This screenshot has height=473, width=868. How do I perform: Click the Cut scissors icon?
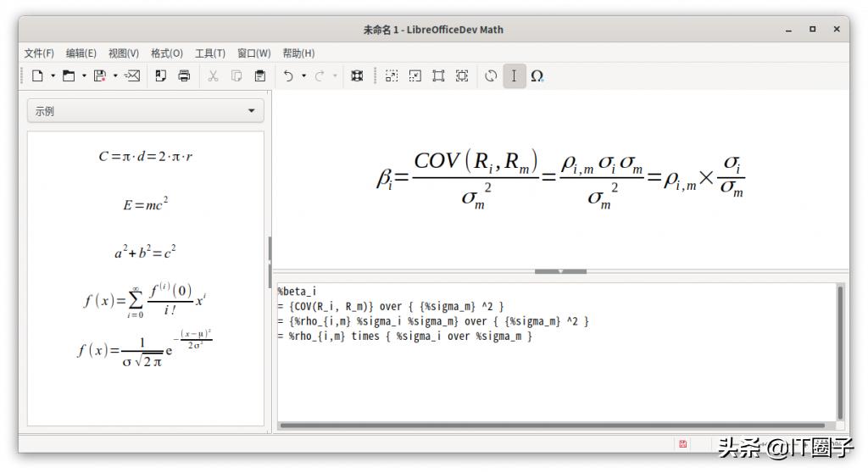point(213,76)
